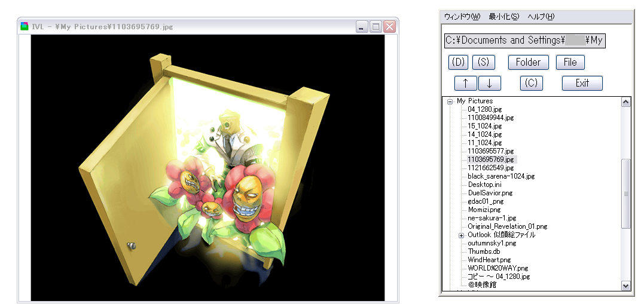Click the path field showing C:¥Documents and Settings
Viewport: 644px width, 304px height.
(x=525, y=41)
